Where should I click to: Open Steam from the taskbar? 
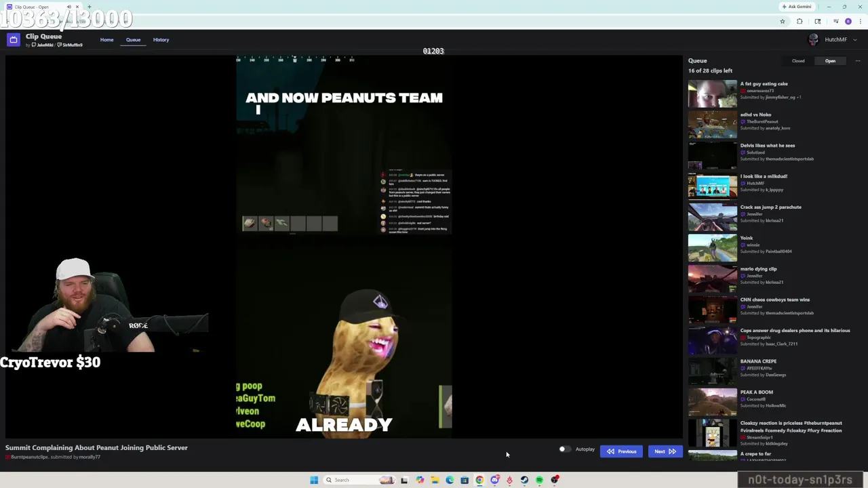524,480
